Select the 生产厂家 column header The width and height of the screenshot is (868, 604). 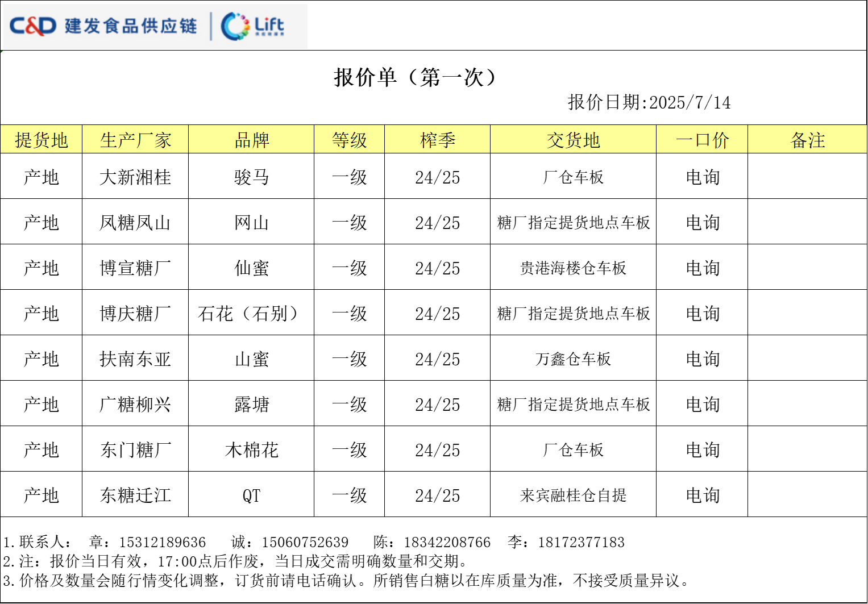[x=135, y=140]
